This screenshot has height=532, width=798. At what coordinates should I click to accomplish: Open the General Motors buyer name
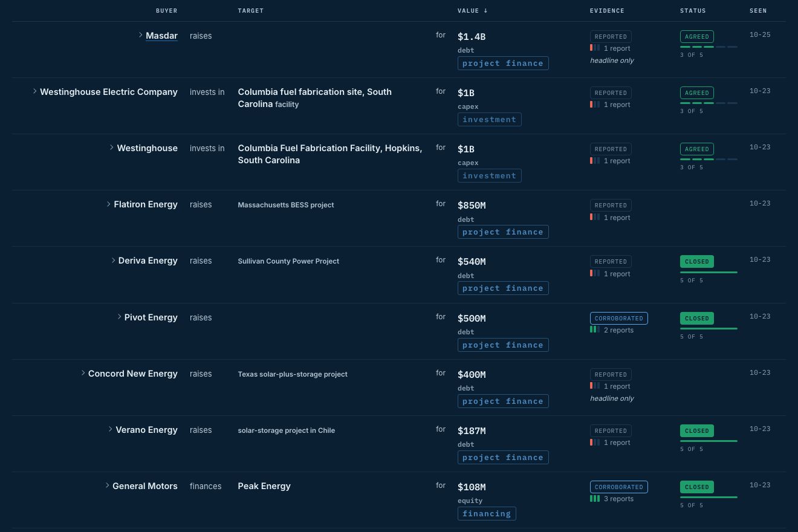click(145, 486)
